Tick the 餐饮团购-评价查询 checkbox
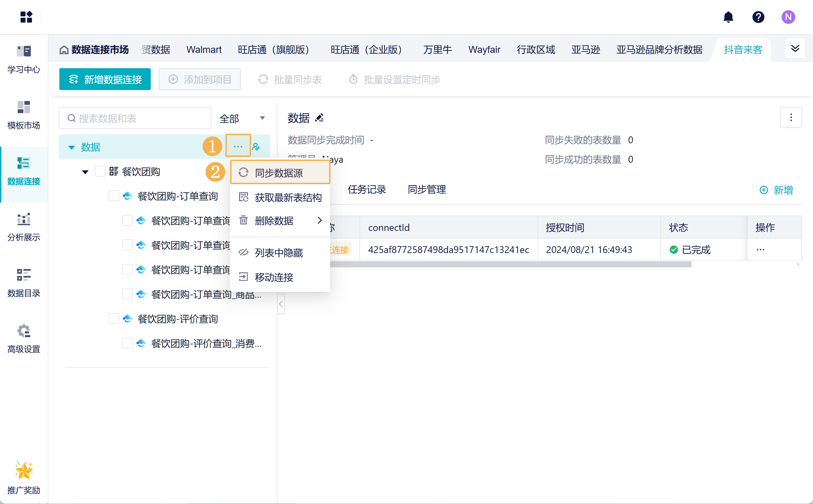Viewport: 813px width, 504px height. [114, 319]
